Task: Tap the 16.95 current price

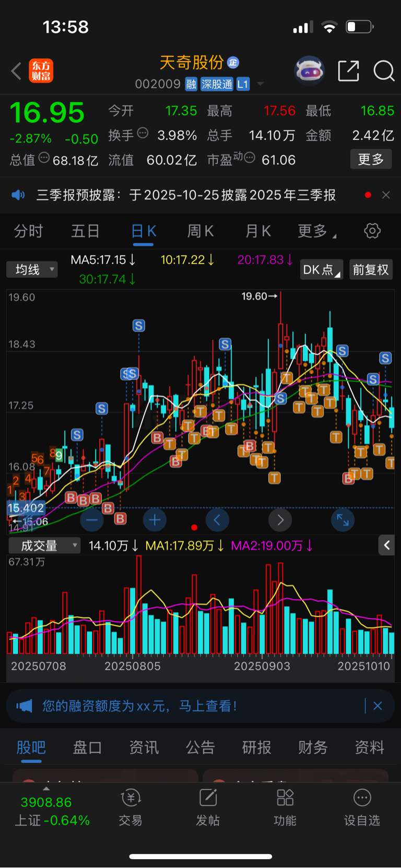Action: [47, 112]
